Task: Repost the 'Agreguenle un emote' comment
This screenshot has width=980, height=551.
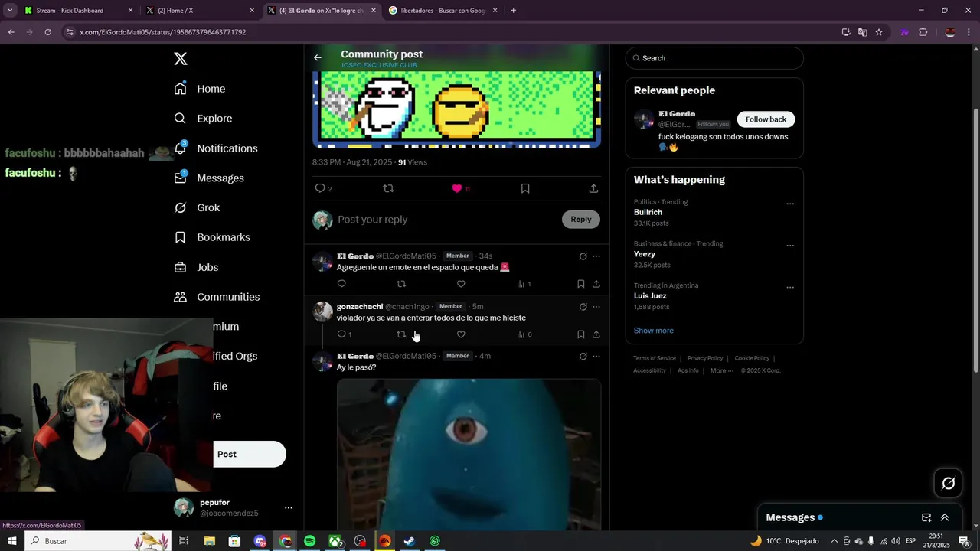Action: 401,284
